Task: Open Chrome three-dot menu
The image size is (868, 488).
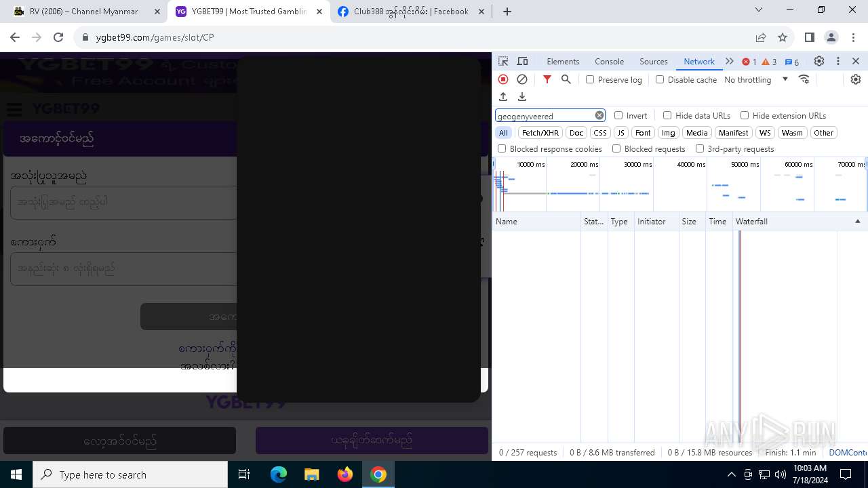Action: point(853,37)
